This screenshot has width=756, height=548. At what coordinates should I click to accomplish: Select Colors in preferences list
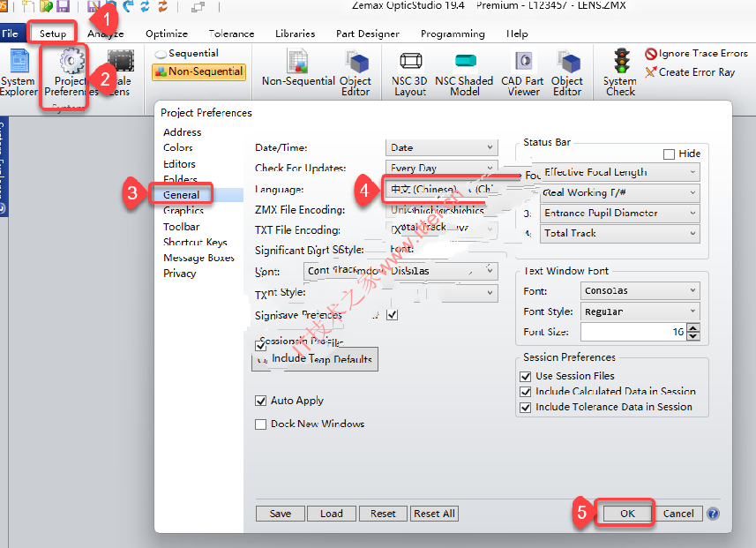(x=178, y=148)
